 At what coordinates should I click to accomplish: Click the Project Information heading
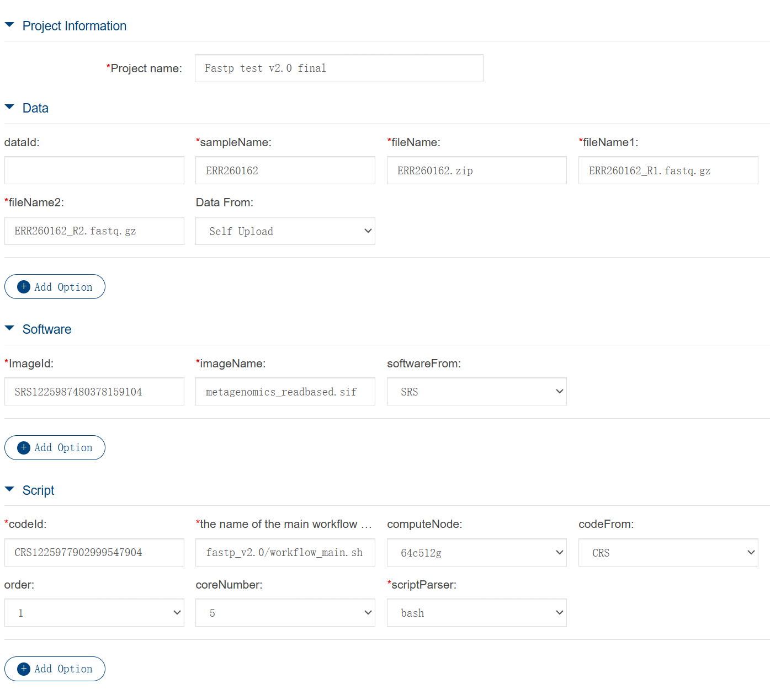(x=75, y=26)
